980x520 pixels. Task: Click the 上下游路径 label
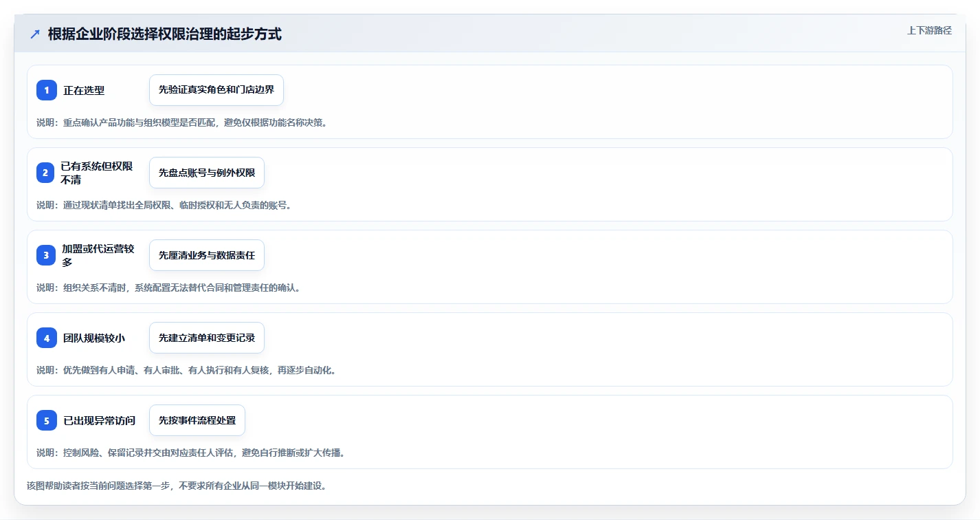coord(929,30)
